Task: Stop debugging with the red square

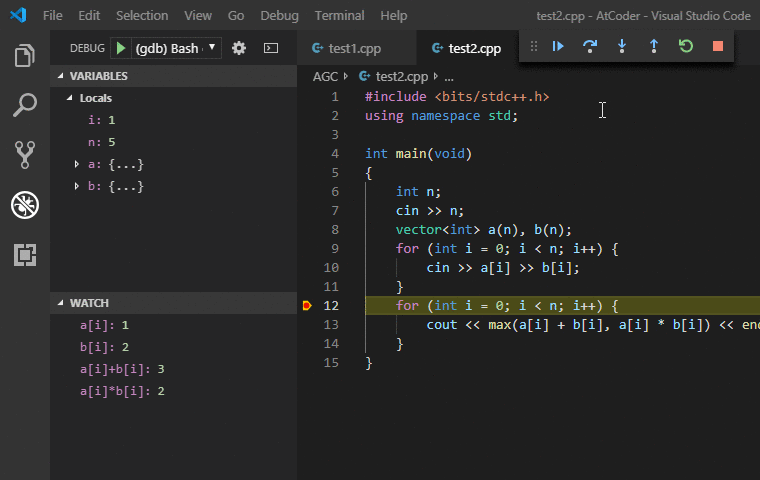Action: coord(717,46)
